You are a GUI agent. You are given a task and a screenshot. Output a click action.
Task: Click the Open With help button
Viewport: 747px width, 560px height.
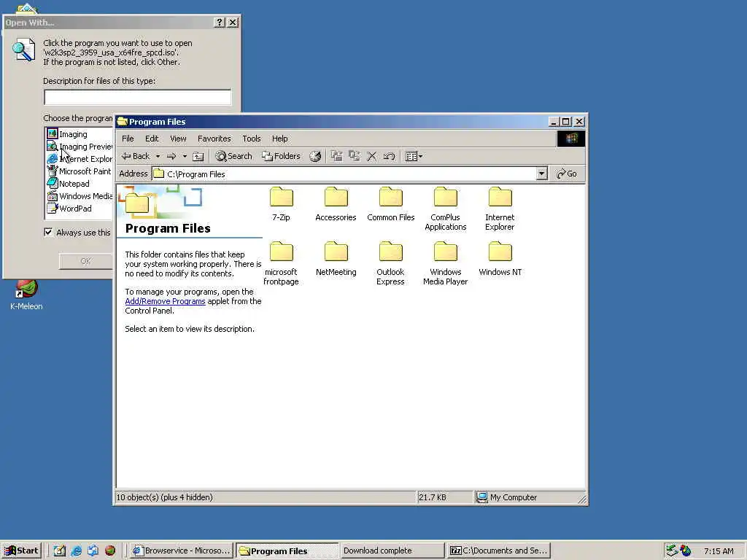tap(219, 23)
